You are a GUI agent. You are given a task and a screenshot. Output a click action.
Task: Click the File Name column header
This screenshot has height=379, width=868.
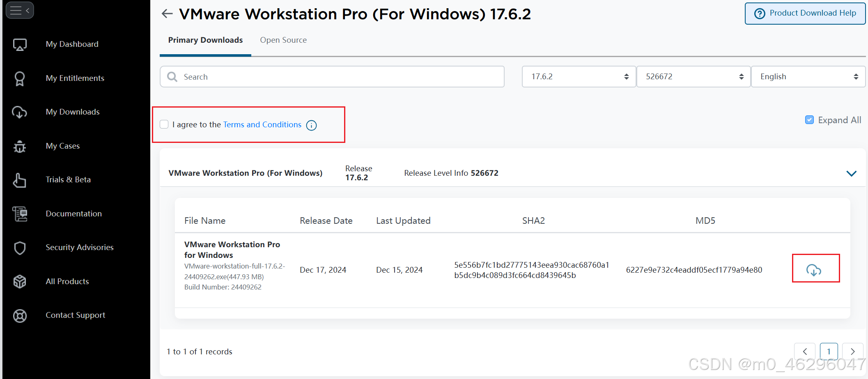point(205,221)
